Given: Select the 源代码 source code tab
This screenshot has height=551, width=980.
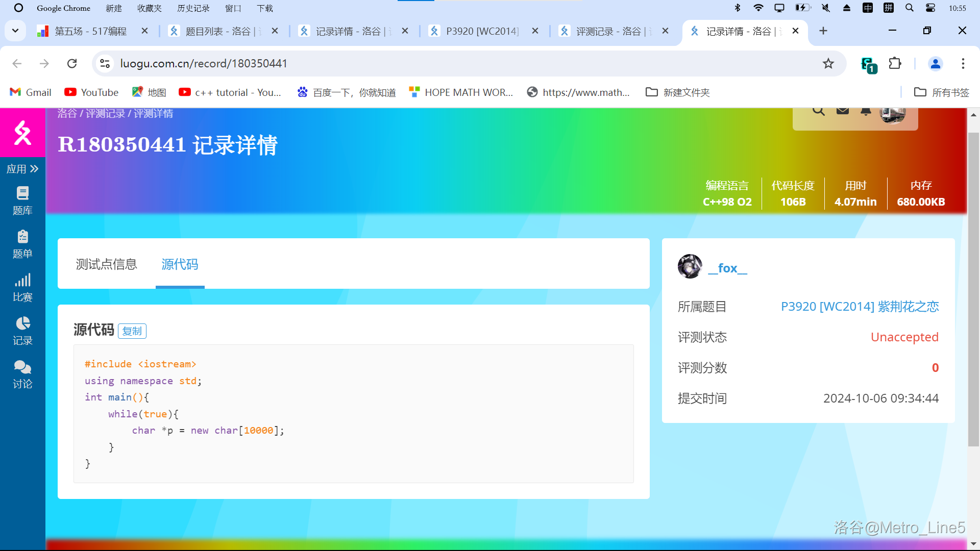Looking at the screenshot, I should [x=180, y=264].
